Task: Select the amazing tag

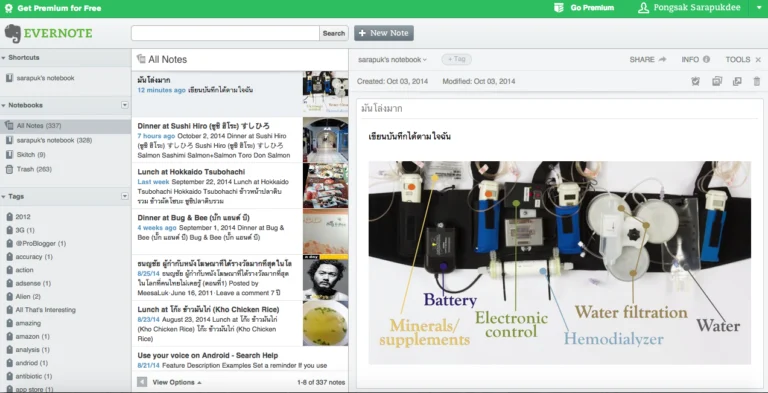Action: [x=28, y=323]
